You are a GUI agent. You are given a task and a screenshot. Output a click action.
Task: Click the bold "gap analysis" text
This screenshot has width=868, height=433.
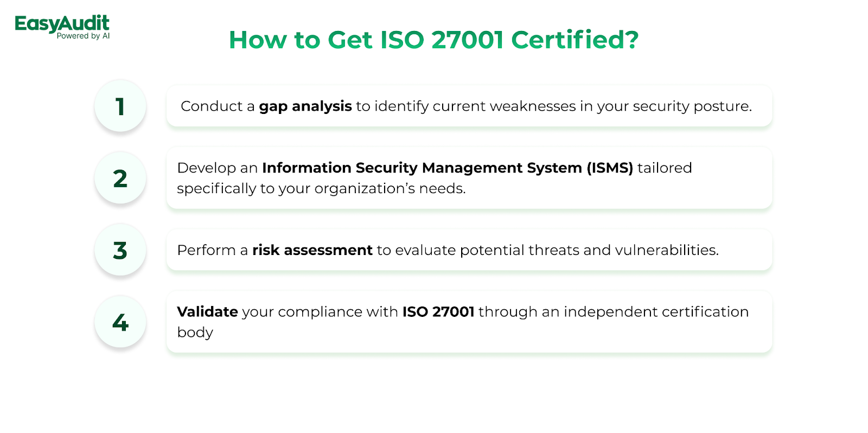(305, 106)
